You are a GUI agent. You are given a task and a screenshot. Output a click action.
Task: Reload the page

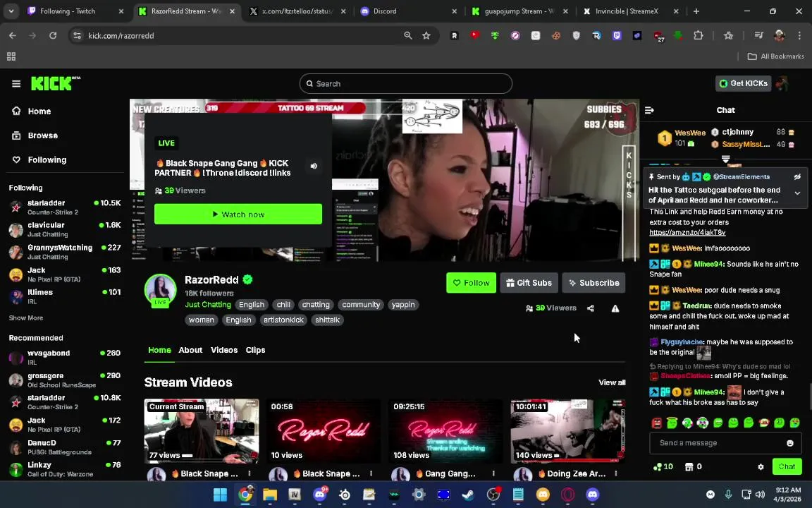[x=53, y=35]
